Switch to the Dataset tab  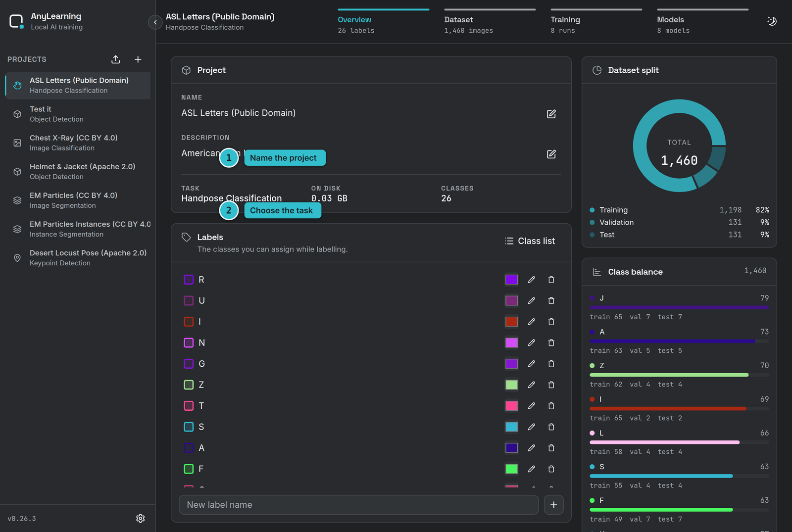[490, 22]
